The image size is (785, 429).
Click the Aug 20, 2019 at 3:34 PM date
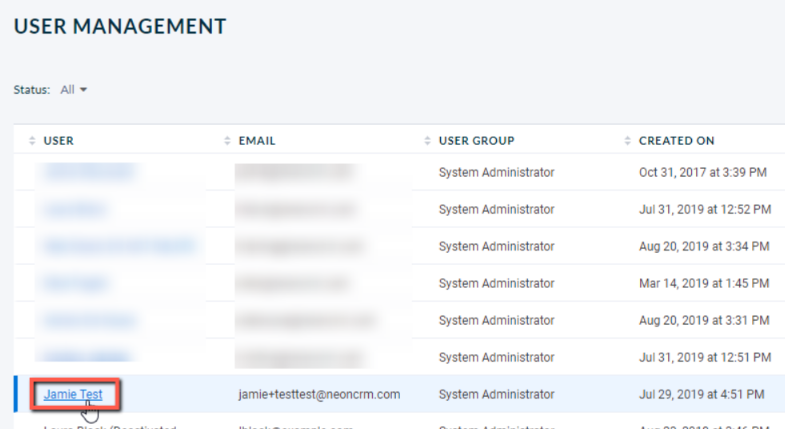[x=704, y=246]
